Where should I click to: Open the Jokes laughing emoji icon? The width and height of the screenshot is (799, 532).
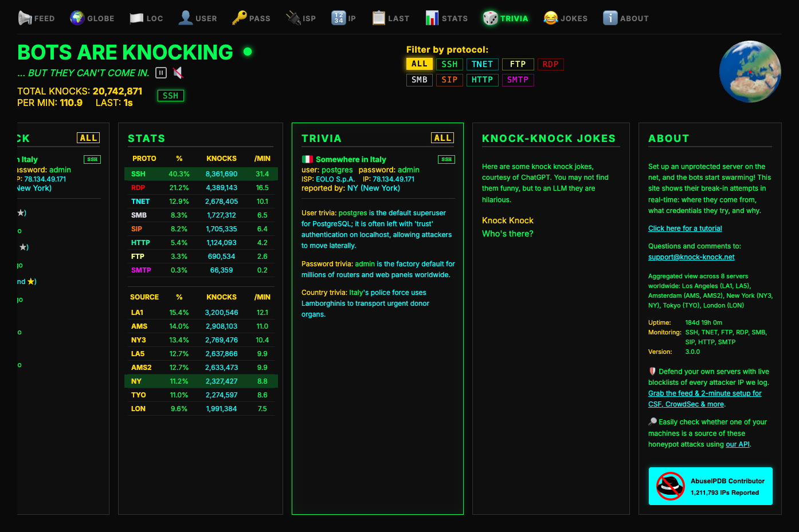[551, 18]
